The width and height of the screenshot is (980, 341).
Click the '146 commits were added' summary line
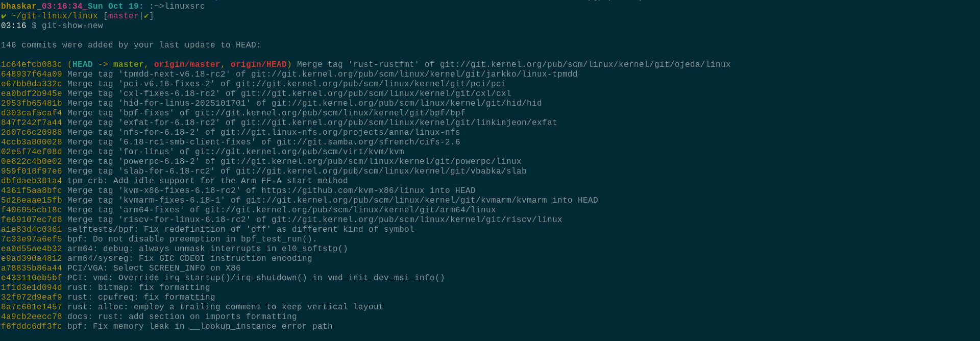coord(131,45)
